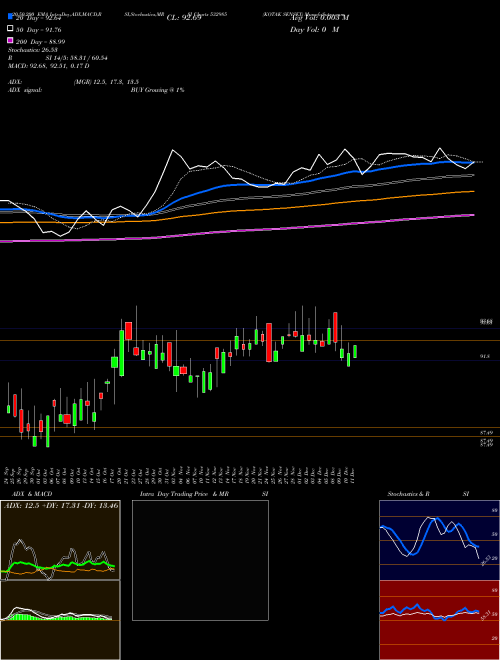Click the 'Day Vol: 0 M' label

[314, 30]
